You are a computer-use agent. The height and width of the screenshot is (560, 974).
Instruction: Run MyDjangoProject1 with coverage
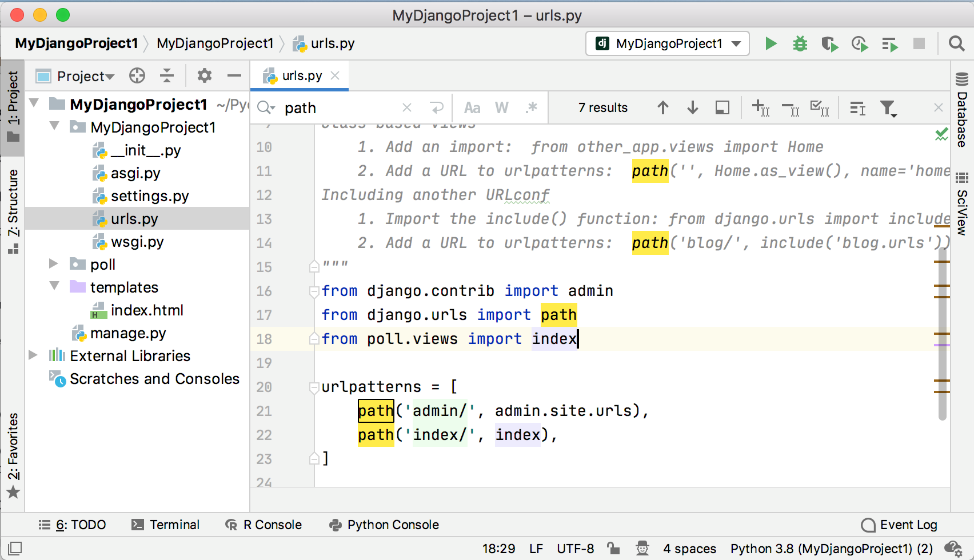pyautogui.click(x=830, y=43)
